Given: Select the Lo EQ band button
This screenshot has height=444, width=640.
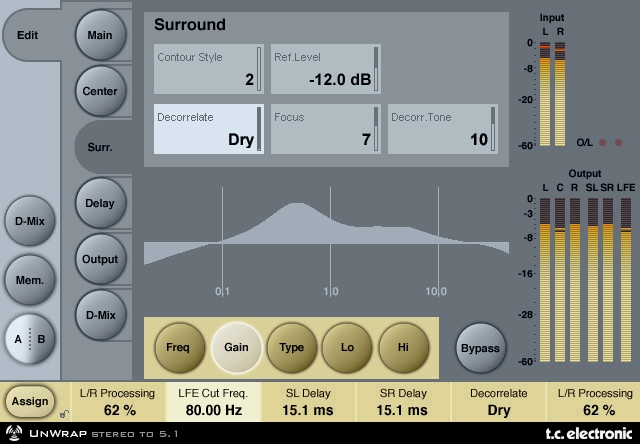Looking at the screenshot, I should (x=347, y=348).
